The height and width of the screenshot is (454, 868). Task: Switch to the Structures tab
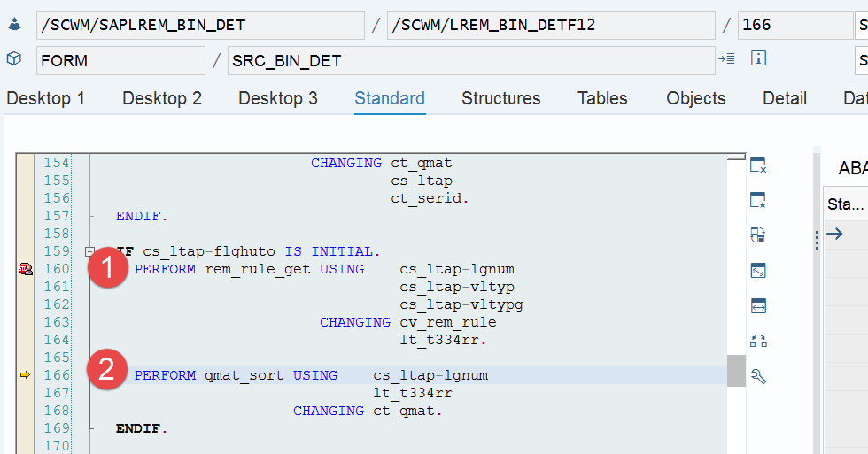pyautogui.click(x=501, y=98)
